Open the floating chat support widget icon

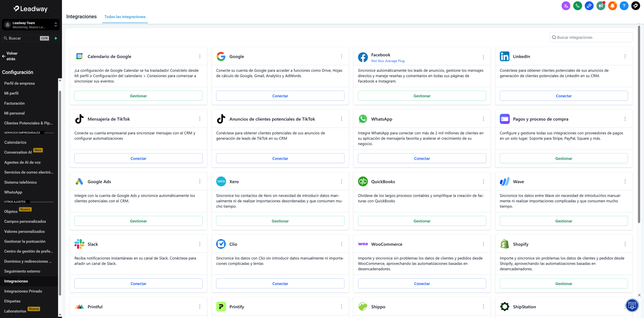(632, 305)
